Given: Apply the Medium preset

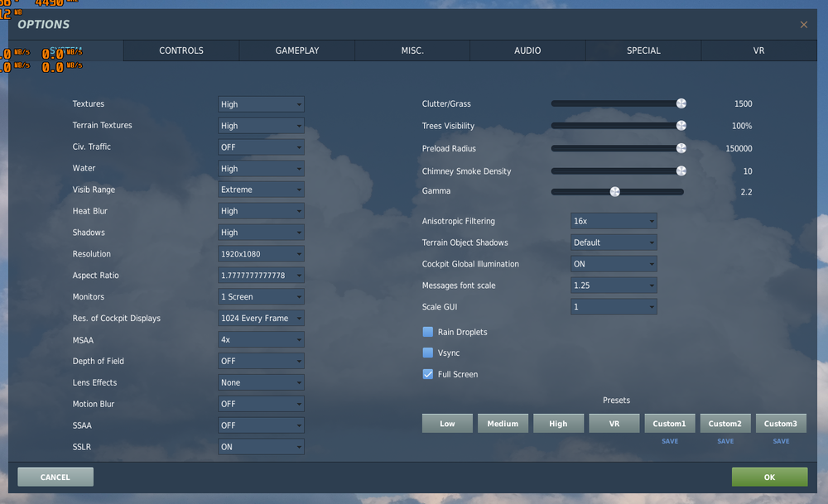Looking at the screenshot, I should (x=503, y=423).
